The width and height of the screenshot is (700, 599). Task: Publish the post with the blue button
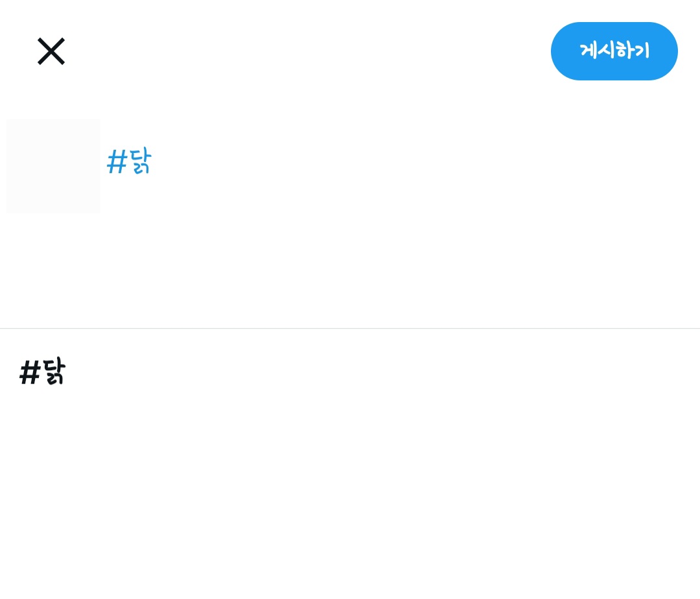pyautogui.click(x=614, y=51)
